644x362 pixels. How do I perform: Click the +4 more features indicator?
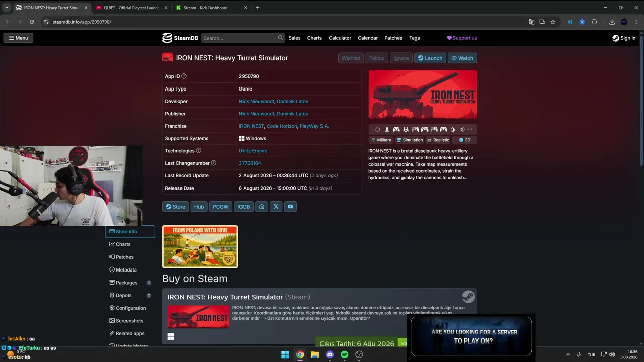click(469, 129)
